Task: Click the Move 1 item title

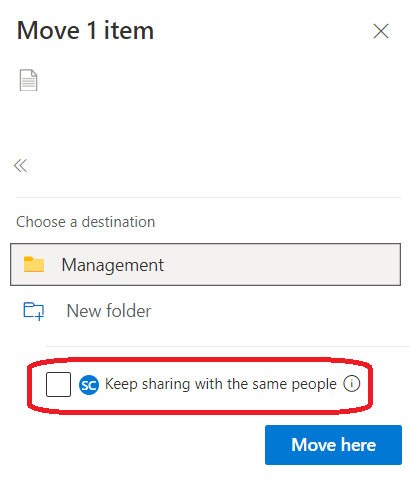Action: pos(85,31)
